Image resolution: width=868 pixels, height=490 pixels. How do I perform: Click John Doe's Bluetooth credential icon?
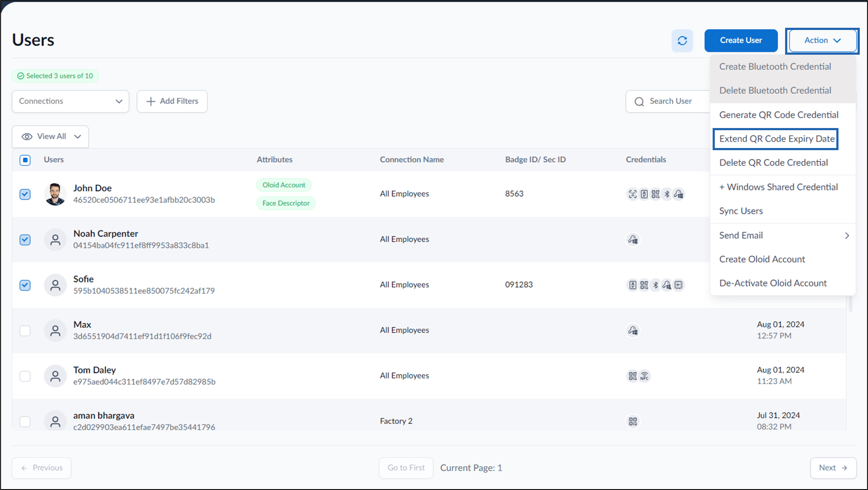click(x=667, y=194)
